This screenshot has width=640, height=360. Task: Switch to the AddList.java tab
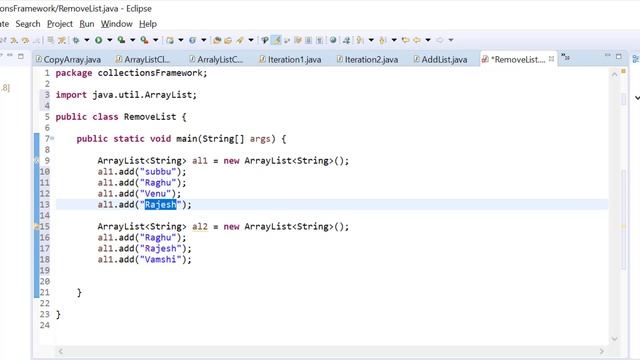[x=440, y=60]
